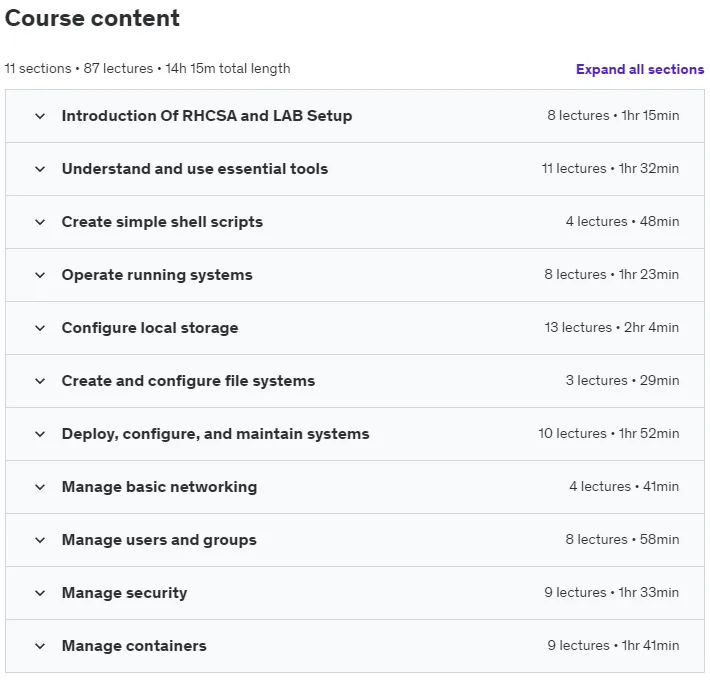Open the Operate running systems chevron

(x=40, y=275)
